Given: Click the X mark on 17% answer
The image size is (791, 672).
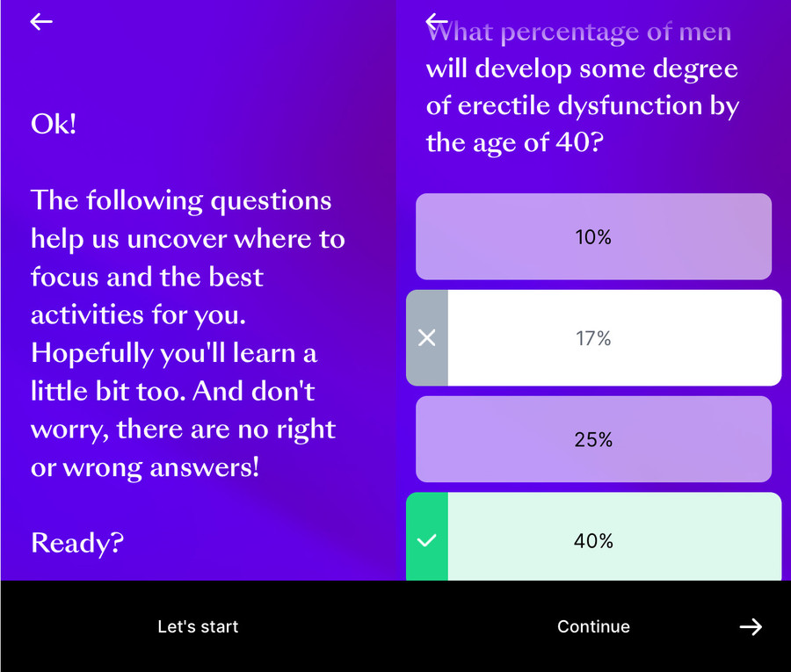Looking at the screenshot, I should point(427,338).
